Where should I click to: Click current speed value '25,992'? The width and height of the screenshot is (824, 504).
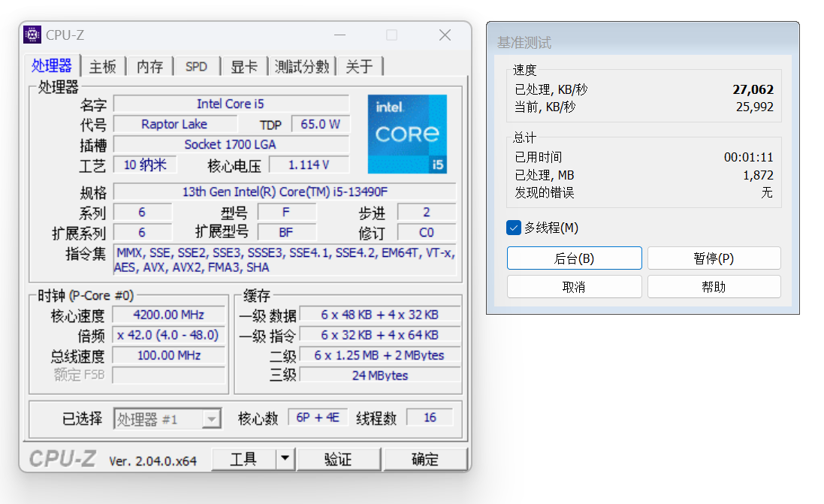pyautogui.click(x=755, y=107)
